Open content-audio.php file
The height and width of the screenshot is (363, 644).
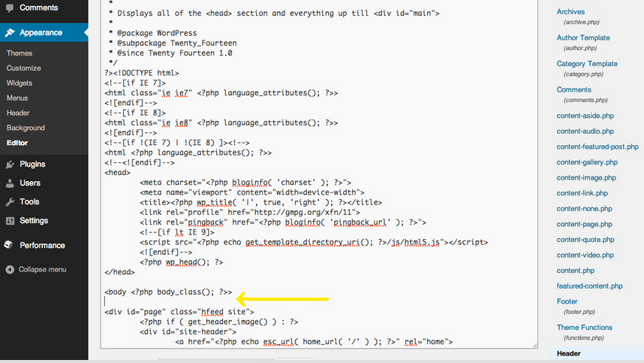(x=585, y=132)
